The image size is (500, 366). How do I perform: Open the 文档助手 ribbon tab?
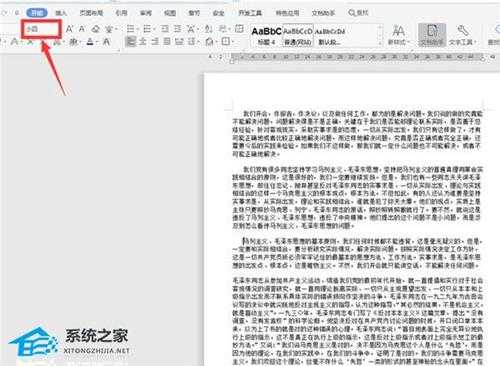tap(323, 13)
